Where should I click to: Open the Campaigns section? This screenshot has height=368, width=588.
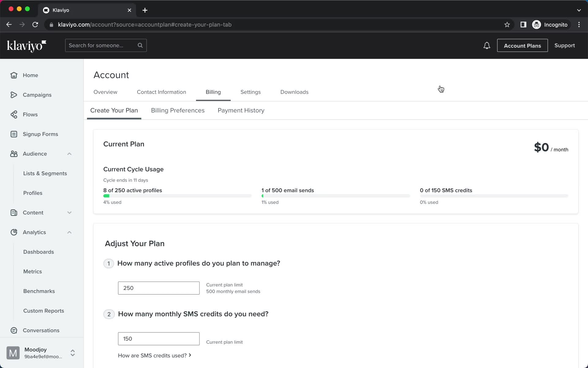pyautogui.click(x=37, y=94)
